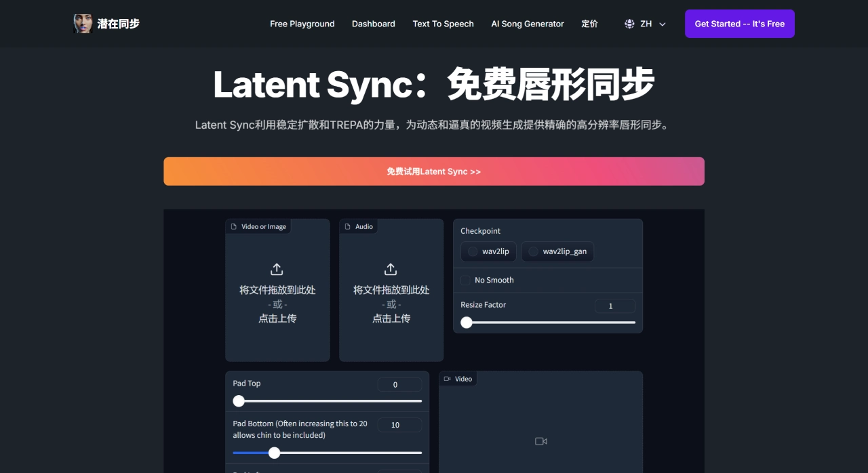
Task: Click the Resize Factor slider handle
Action: (x=467, y=323)
